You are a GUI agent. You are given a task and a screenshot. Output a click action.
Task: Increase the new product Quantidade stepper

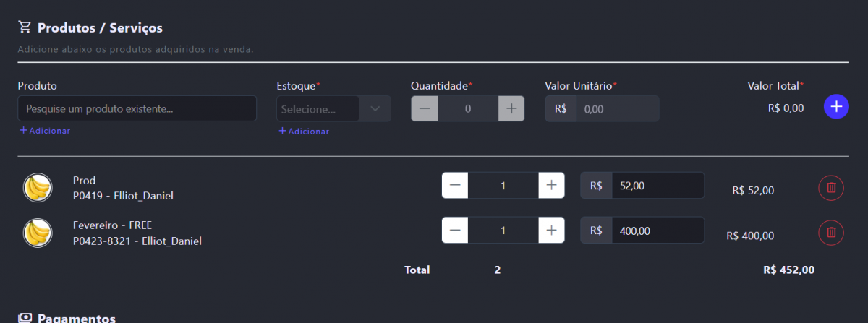511,108
